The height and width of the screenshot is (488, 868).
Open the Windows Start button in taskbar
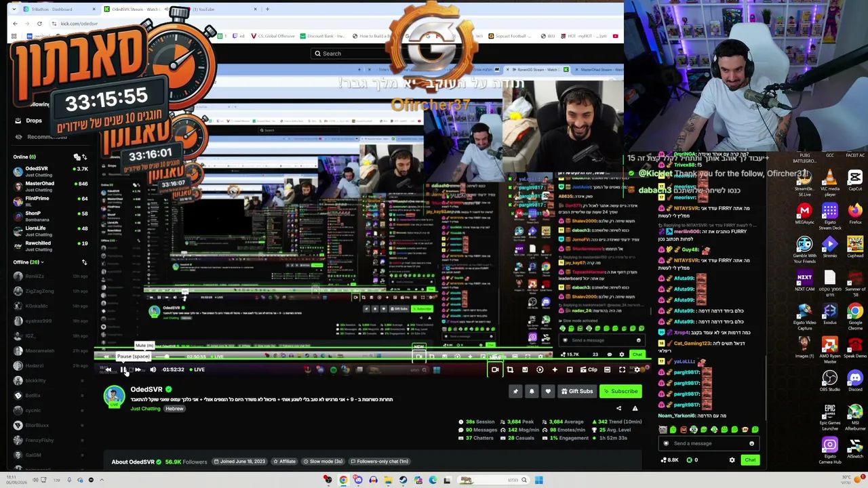coord(538,480)
